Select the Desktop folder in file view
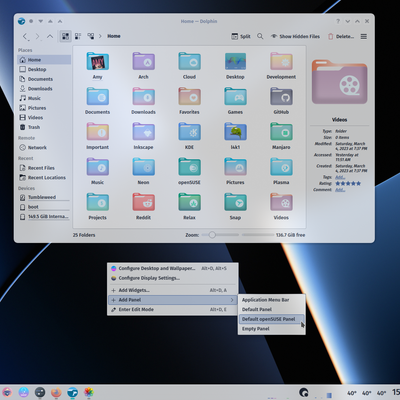The image size is (400, 400). pyautogui.click(x=235, y=61)
